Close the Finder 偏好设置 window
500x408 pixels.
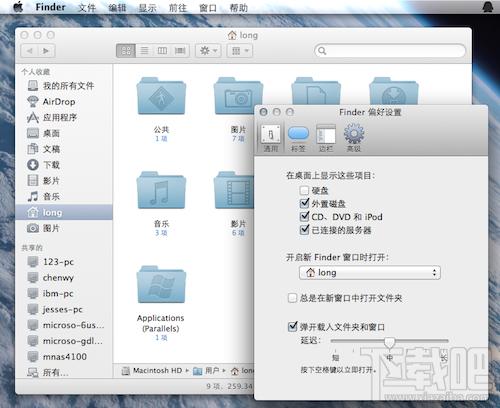tap(263, 112)
